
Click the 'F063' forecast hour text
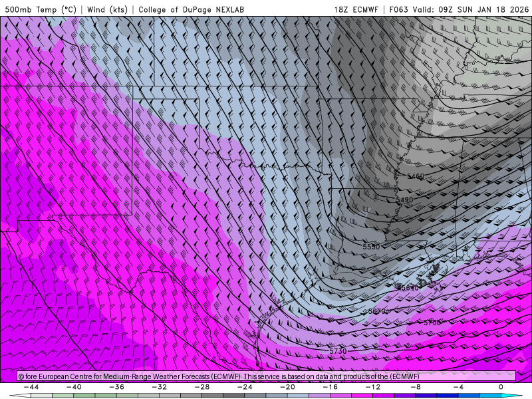pyautogui.click(x=398, y=9)
